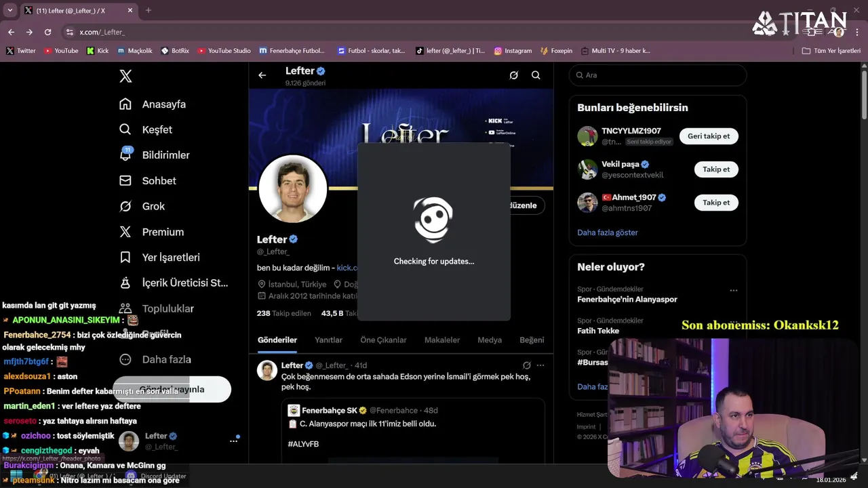Open more options on Fenerbahçe'nin Alanyaspor trend
The image size is (868, 488).
(x=733, y=290)
